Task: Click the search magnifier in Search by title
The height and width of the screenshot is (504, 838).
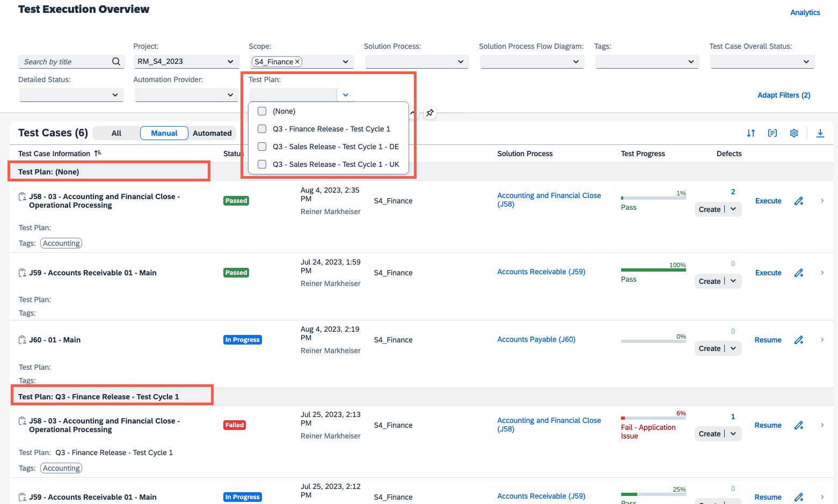Action: tap(116, 61)
